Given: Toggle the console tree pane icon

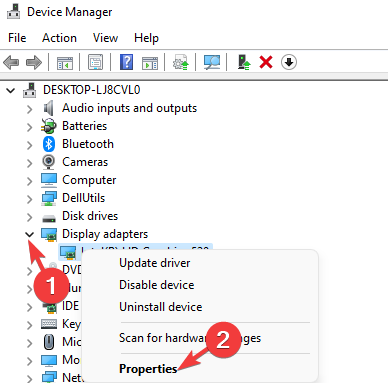Looking at the screenshot, I should point(65,62).
